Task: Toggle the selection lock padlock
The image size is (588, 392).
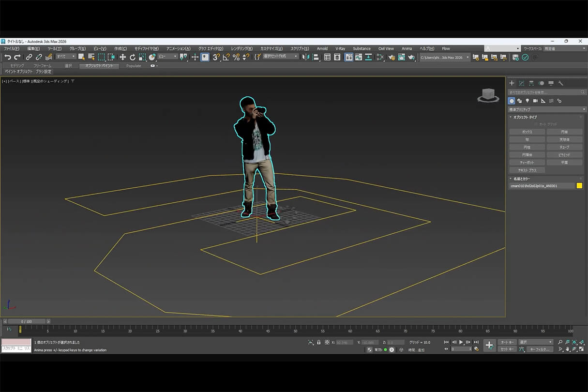Action: [x=319, y=342]
